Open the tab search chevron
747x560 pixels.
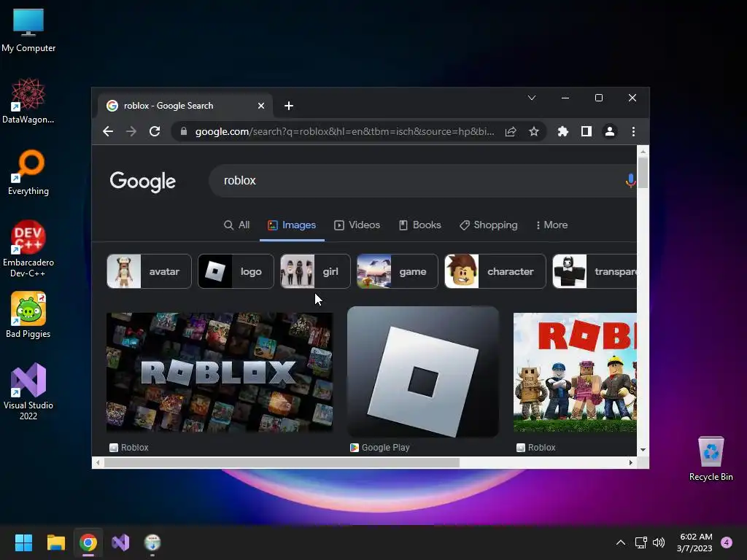tap(532, 98)
